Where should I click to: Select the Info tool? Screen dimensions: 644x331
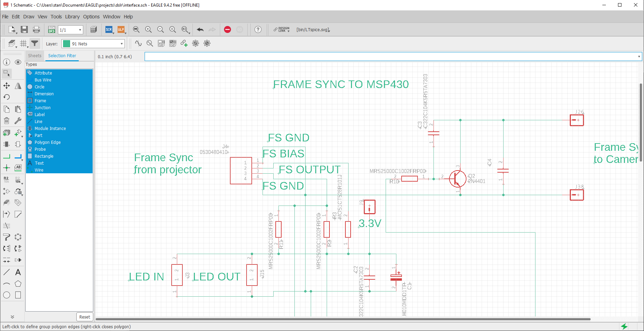pyautogui.click(x=7, y=62)
